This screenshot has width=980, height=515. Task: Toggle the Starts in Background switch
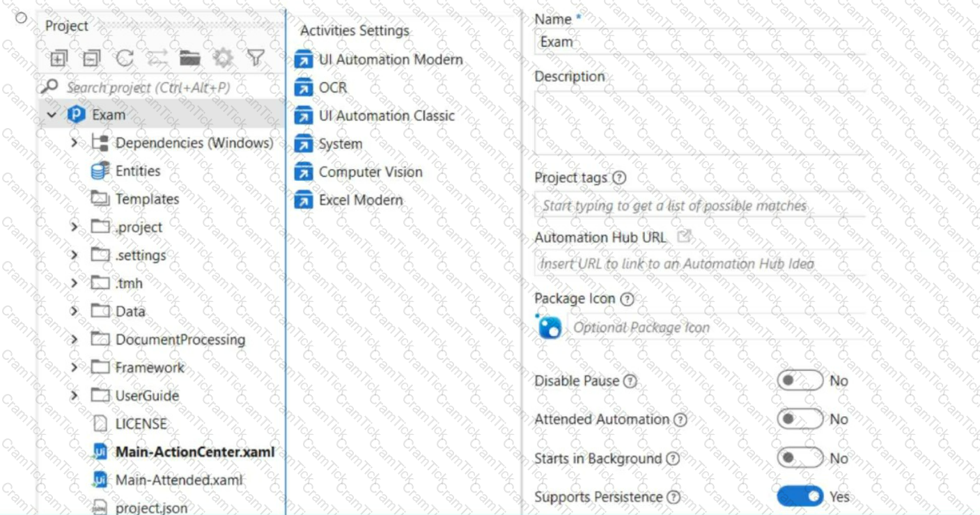800,458
